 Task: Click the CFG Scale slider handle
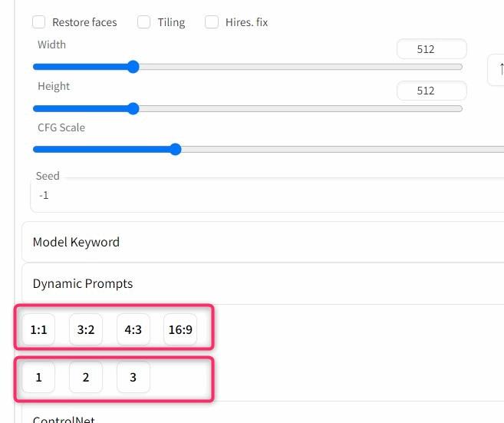pos(176,150)
